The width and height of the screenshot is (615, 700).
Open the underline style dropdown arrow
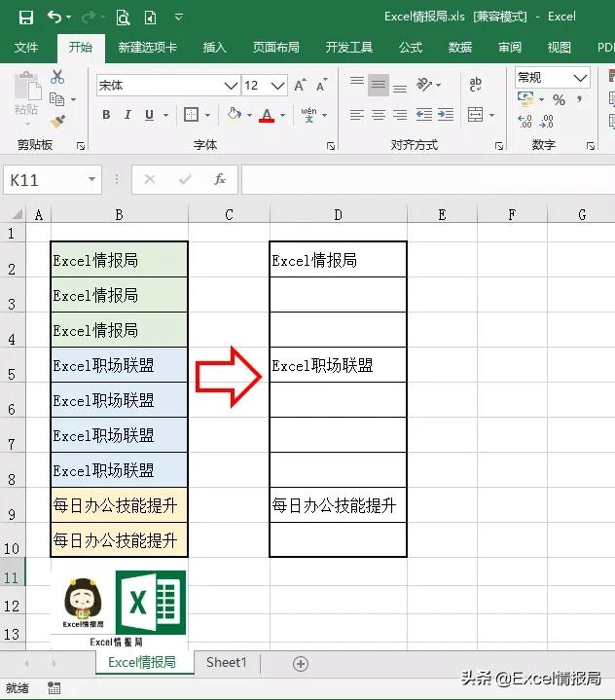click(165, 115)
